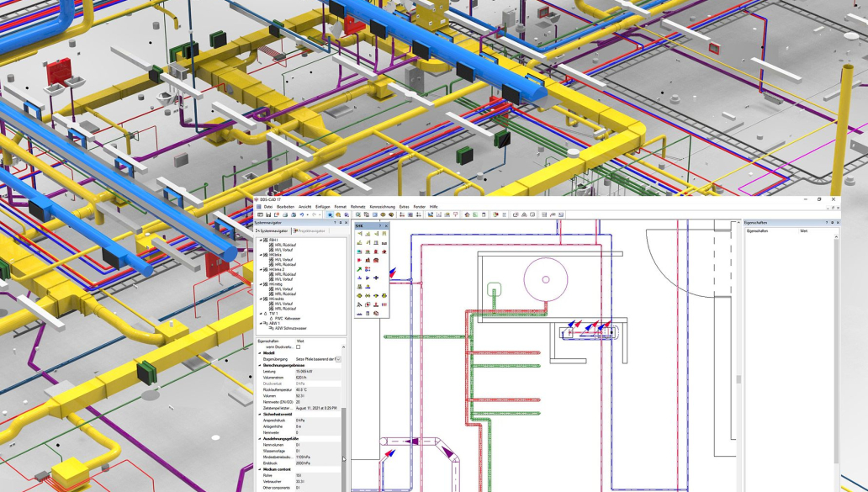Collapse the FBH 1 tree node

click(x=261, y=240)
